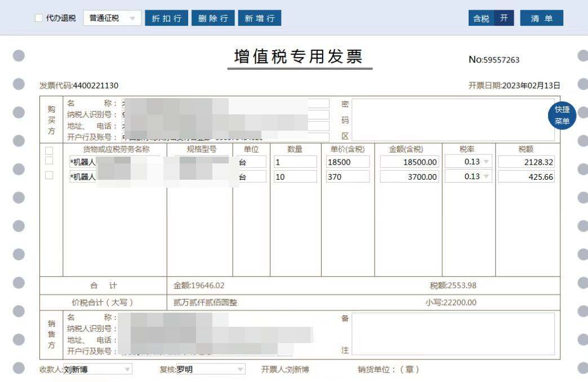Check the header select-all row checkbox

pyautogui.click(x=49, y=150)
